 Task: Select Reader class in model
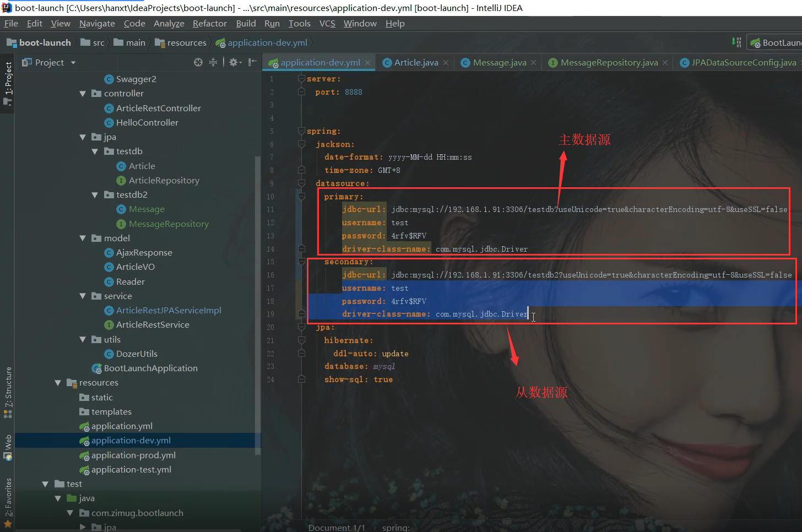pos(124,282)
